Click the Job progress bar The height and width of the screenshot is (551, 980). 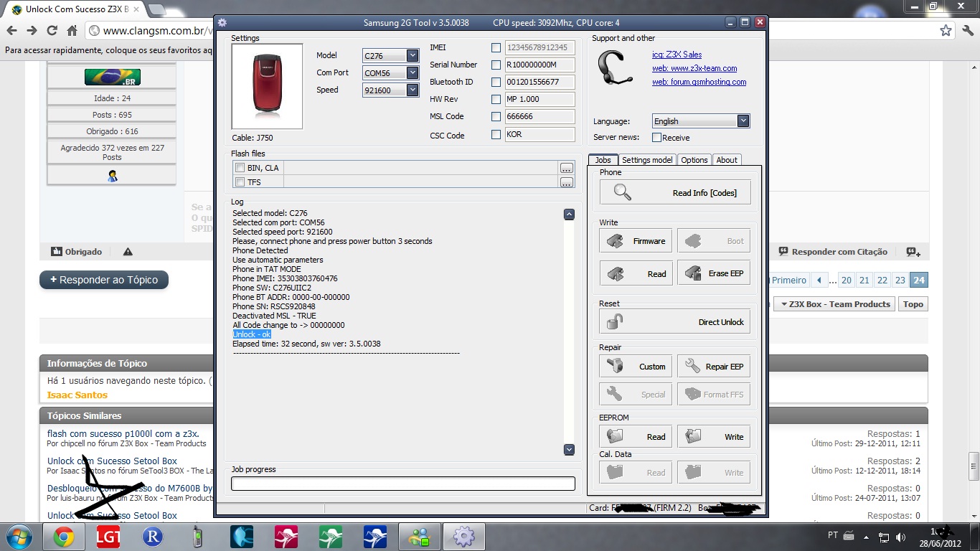[x=403, y=484]
